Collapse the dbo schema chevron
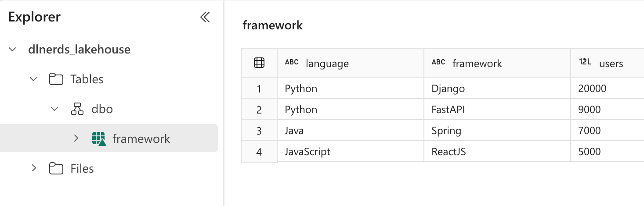The image size is (644, 206). click(x=54, y=109)
